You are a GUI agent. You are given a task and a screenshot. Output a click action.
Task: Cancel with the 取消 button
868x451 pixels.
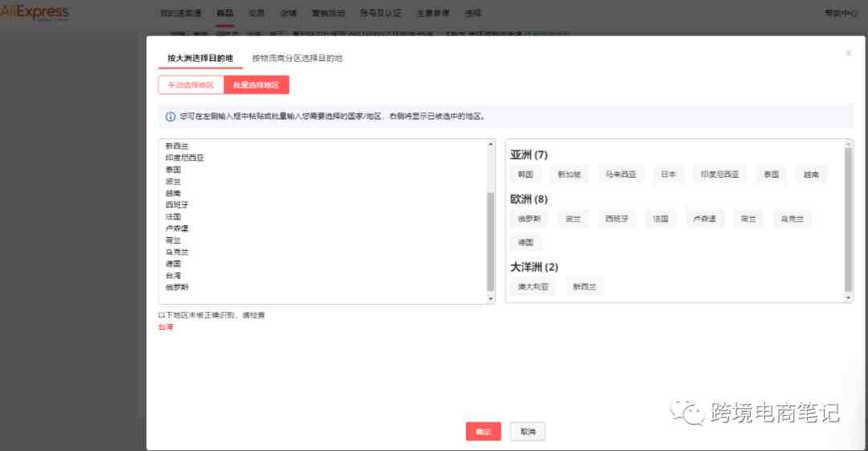click(527, 431)
